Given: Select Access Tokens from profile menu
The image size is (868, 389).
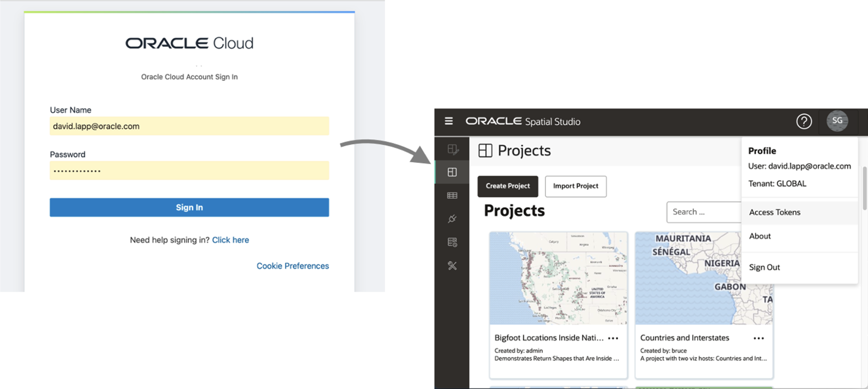Looking at the screenshot, I should coord(775,212).
